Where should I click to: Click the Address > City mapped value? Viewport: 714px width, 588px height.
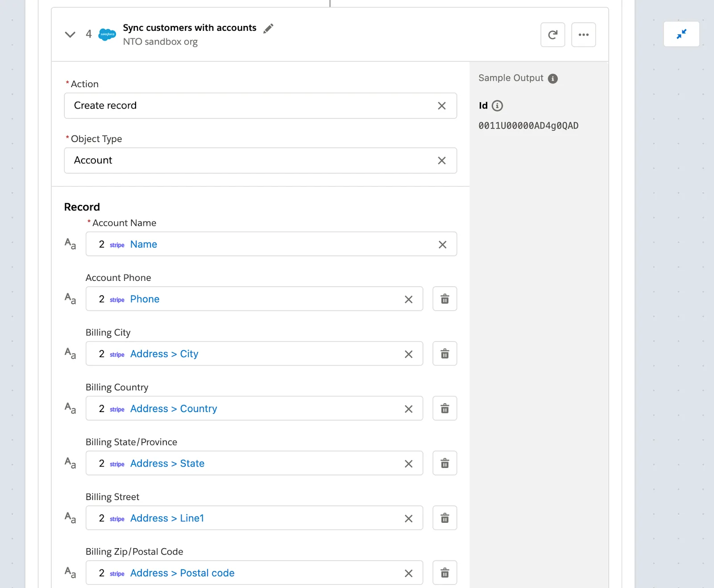tap(164, 354)
